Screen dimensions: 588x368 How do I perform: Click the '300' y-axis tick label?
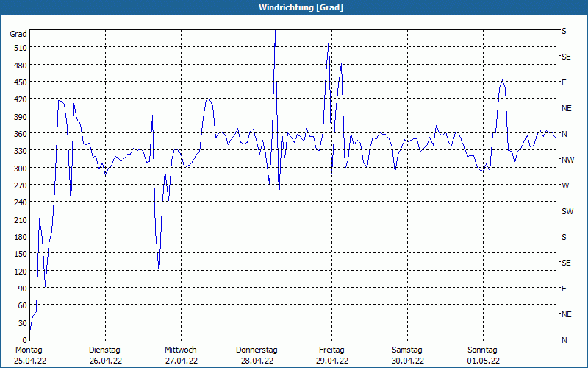pos(21,169)
